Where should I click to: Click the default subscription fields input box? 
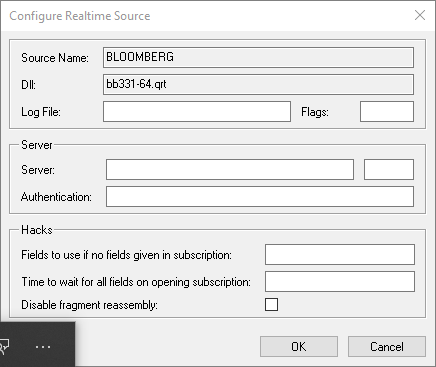click(340, 254)
